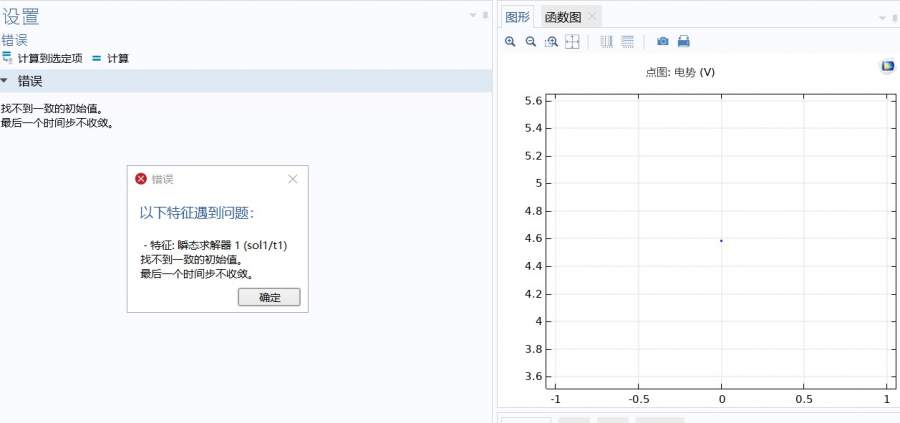Click the y-axis label 4.6
Screen dimensions: 900x423
534,239
